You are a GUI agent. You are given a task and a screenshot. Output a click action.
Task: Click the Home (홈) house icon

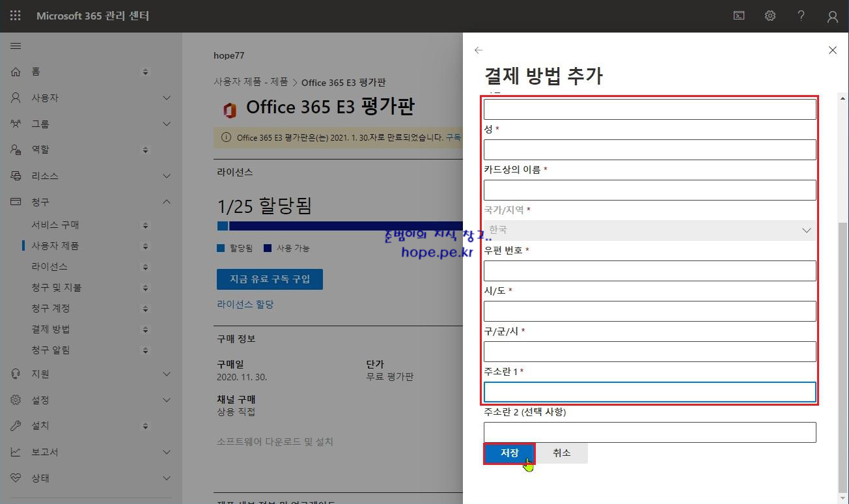[x=16, y=72]
